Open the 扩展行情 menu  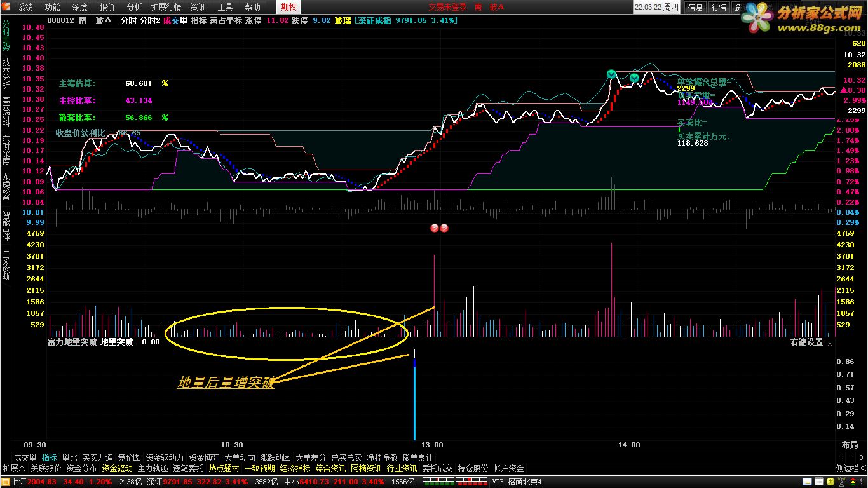pyautogui.click(x=166, y=7)
